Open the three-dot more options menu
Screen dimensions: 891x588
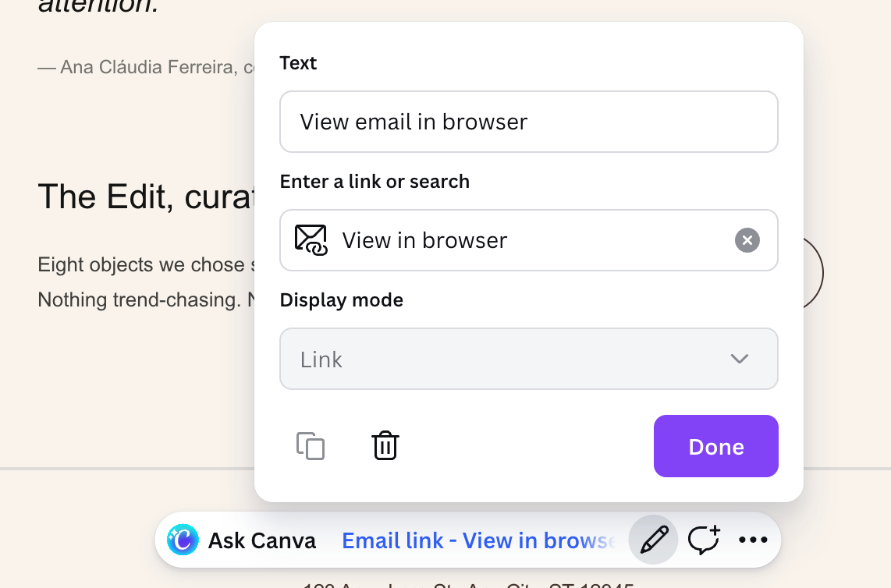753,540
